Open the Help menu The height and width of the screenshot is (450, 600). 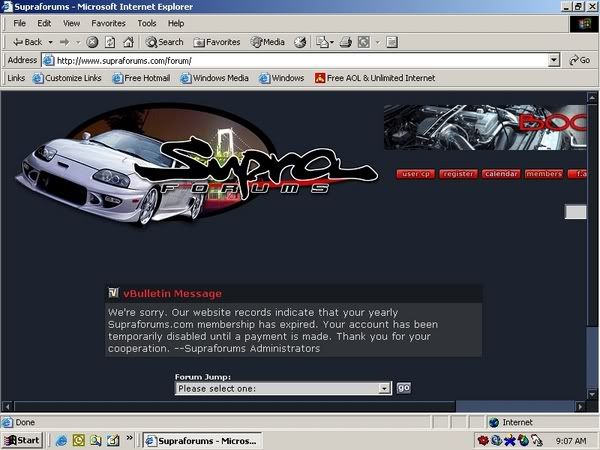tap(176, 23)
